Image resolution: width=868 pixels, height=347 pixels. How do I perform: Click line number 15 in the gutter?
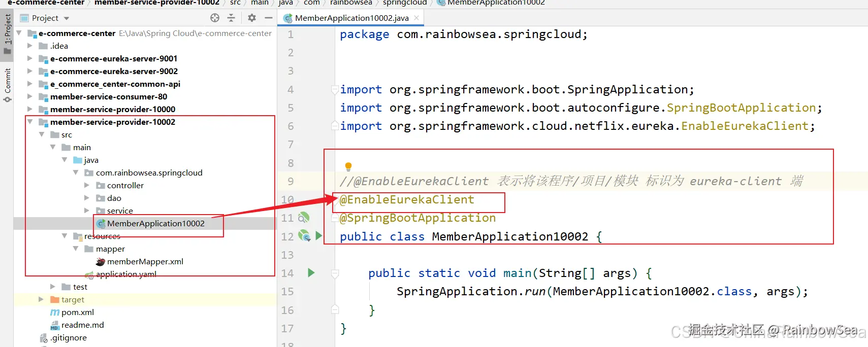pos(287,292)
